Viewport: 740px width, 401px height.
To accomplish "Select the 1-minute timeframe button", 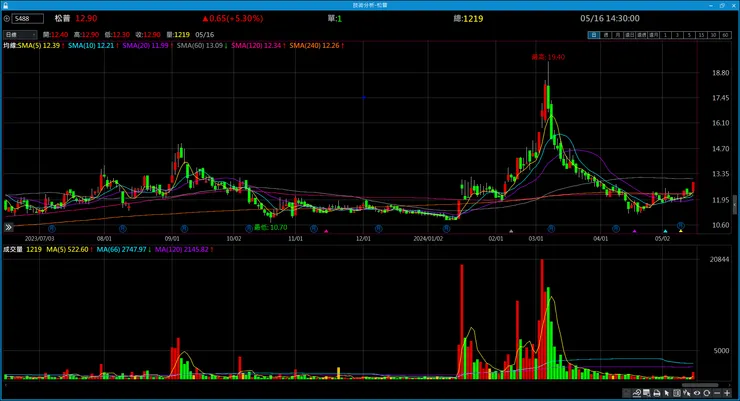I will tap(665, 35).
